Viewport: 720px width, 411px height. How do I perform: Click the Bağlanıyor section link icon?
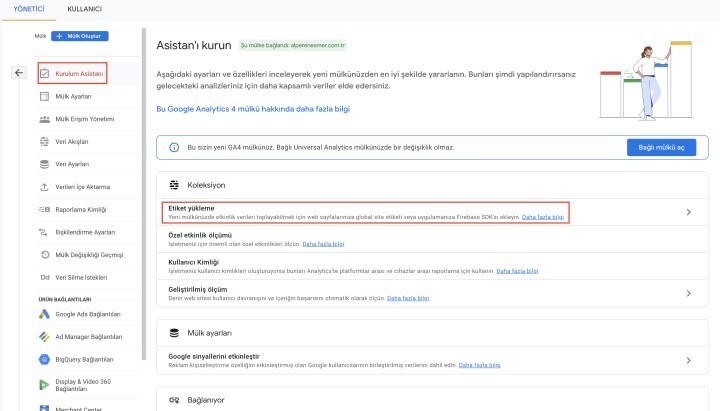click(x=174, y=400)
